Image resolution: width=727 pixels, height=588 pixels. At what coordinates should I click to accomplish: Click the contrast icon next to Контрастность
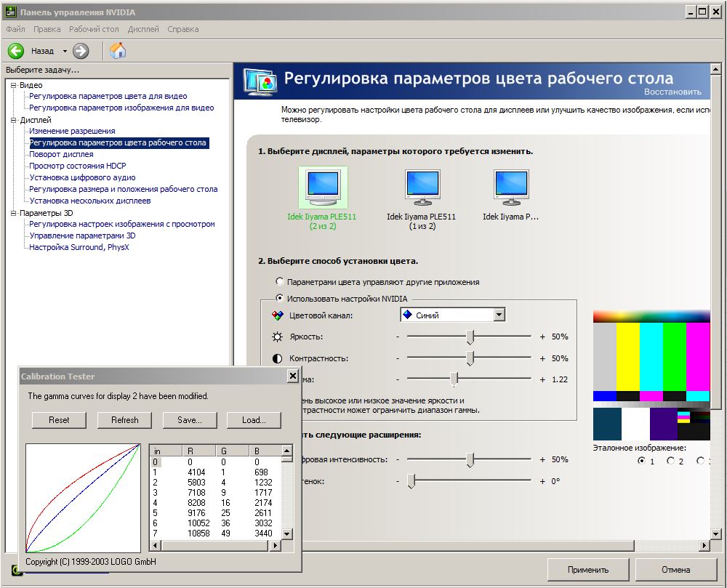pos(277,358)
